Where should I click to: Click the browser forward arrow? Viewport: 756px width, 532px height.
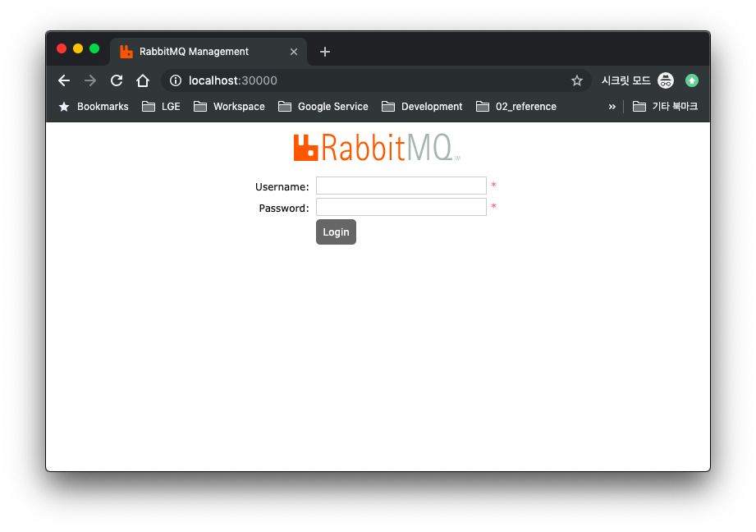90,80
